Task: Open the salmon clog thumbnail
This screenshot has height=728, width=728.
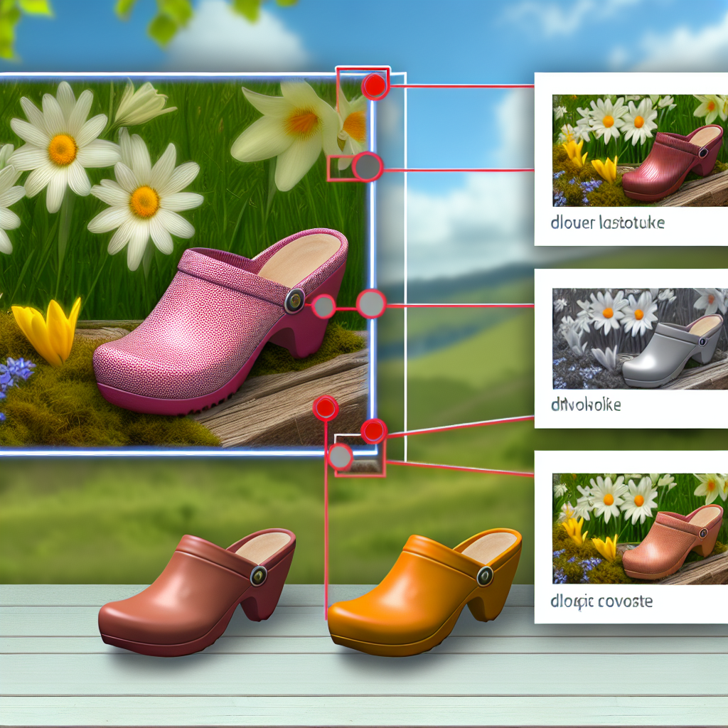Action: (639, 528)
